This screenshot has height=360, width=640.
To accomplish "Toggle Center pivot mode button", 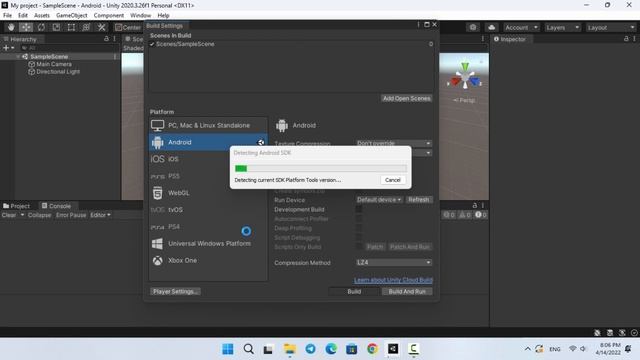I will tap(128, 27).
